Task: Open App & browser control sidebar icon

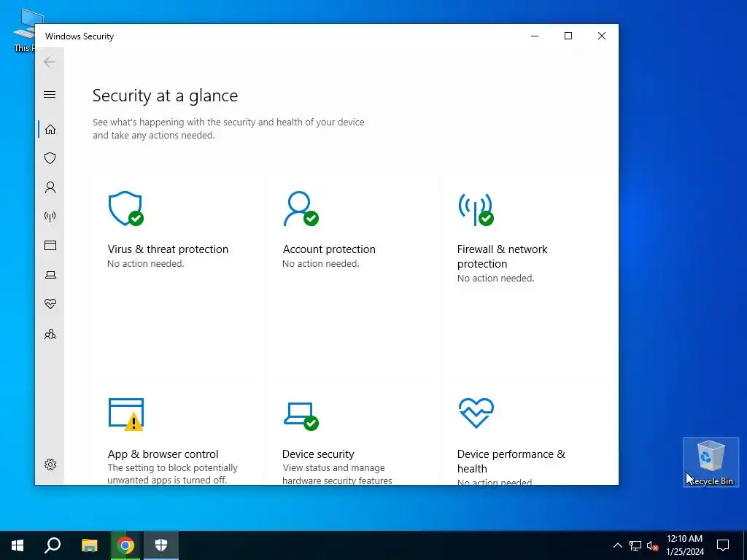Action: click(x=50, y=245)
